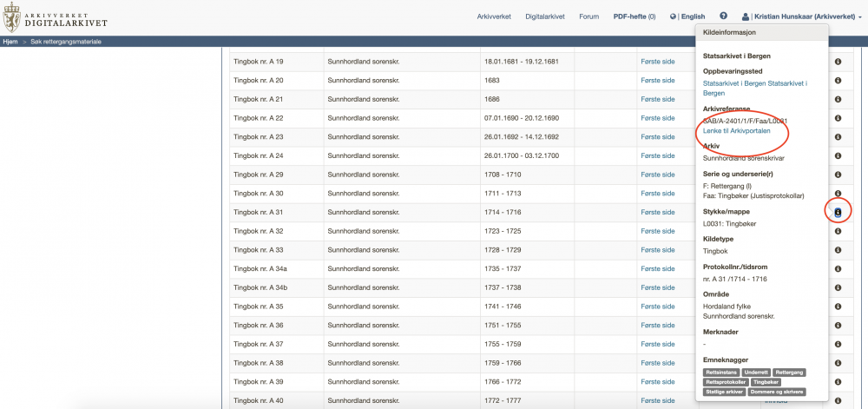Screen dimensions: 868x409
Task: Click info icon in Tingbok nr. A 30 row
Action: [838, 193]
